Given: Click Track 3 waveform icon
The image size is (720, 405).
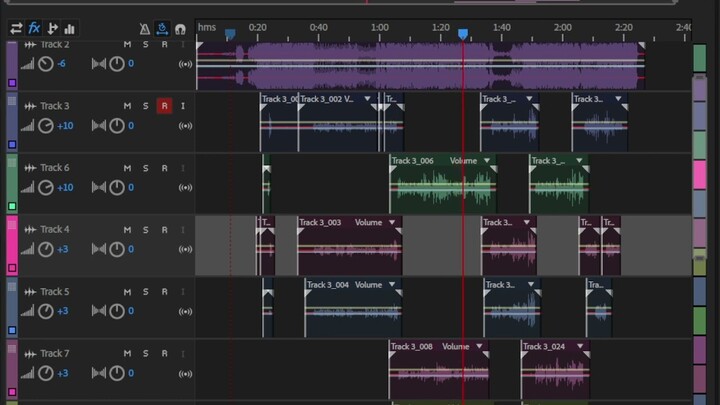Looking at the screenshot, I should point(30,106).
